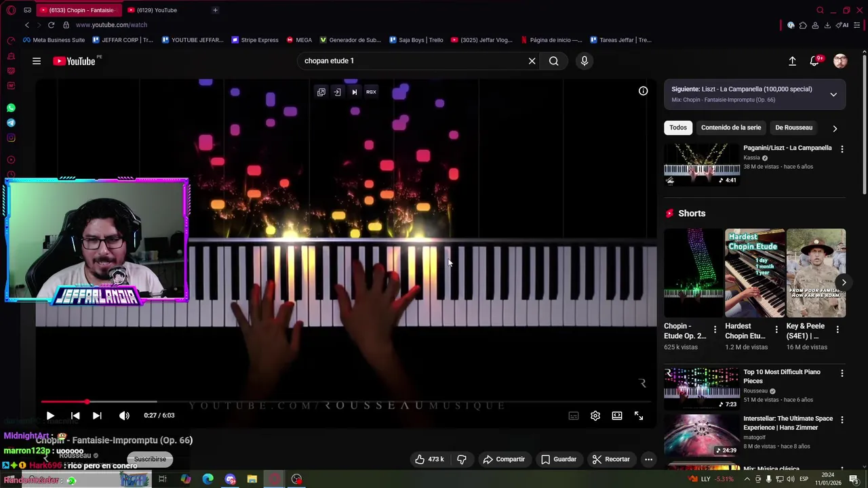868x488 pixels.
Task: Open options for Key & Peele short
Action: 837,329
